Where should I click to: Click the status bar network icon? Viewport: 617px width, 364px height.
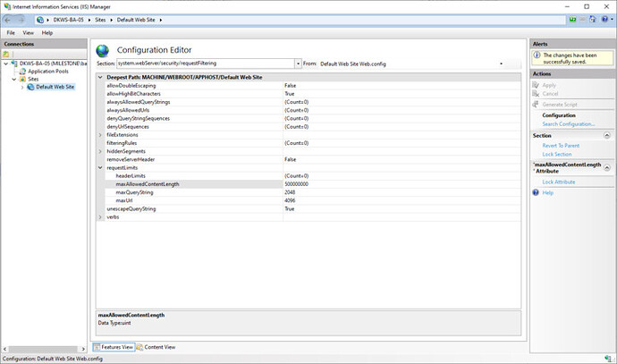click(608, 359)
